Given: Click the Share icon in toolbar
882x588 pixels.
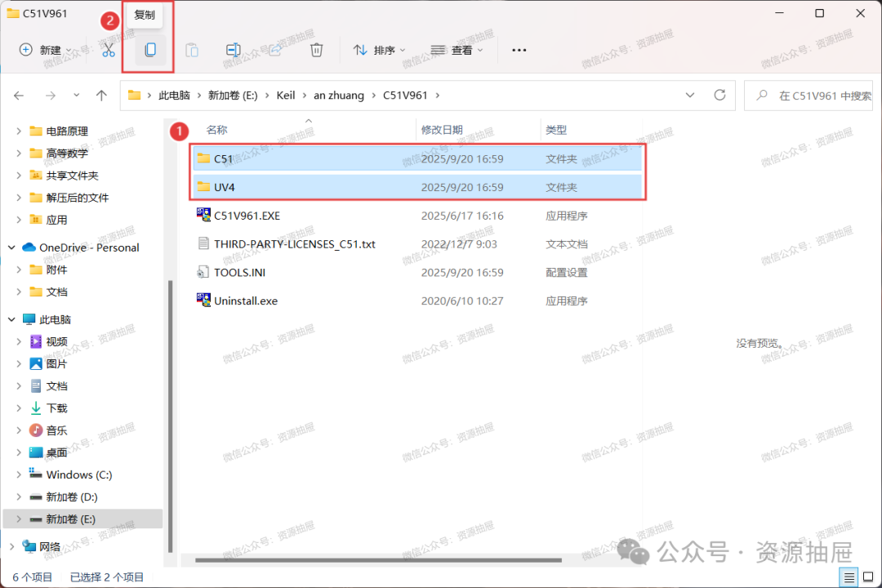Looking at the screenshot, I should [275, 50].
